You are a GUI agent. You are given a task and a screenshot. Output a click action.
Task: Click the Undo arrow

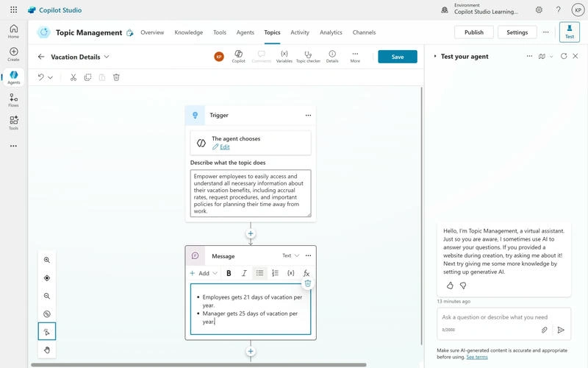pyautogui.click(x=40, y=77)
